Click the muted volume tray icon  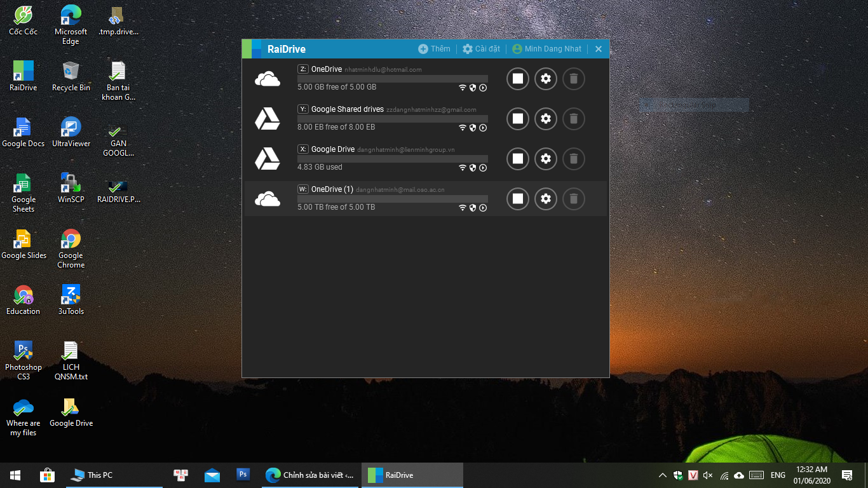709,475
